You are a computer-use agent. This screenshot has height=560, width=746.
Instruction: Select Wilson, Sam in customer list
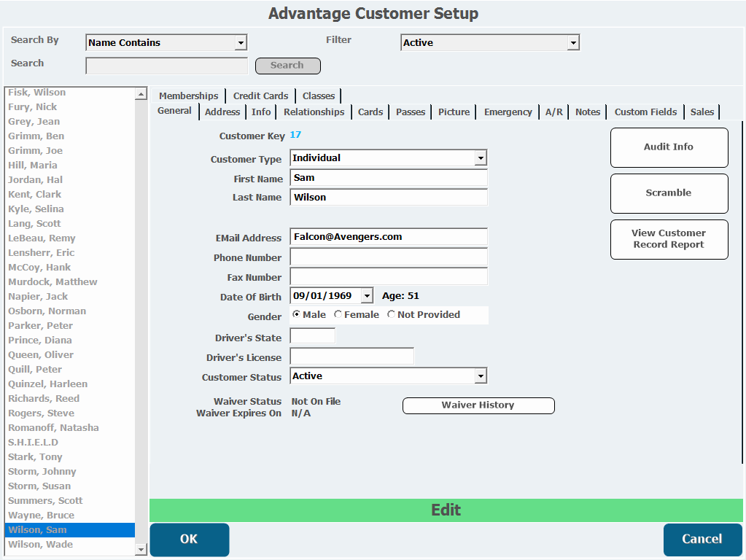coord(69,530)
